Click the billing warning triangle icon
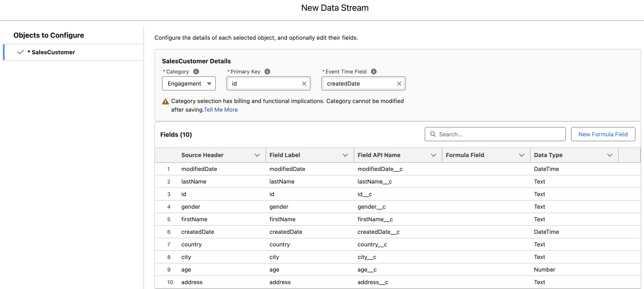Viewport: 644px width, 289px height. tap(165, 101)
